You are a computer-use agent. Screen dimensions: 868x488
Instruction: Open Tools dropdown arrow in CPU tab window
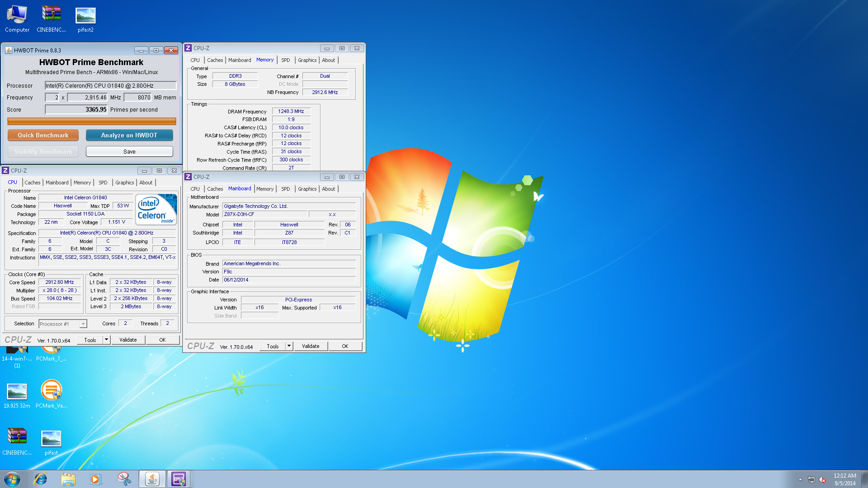(107, 340)
